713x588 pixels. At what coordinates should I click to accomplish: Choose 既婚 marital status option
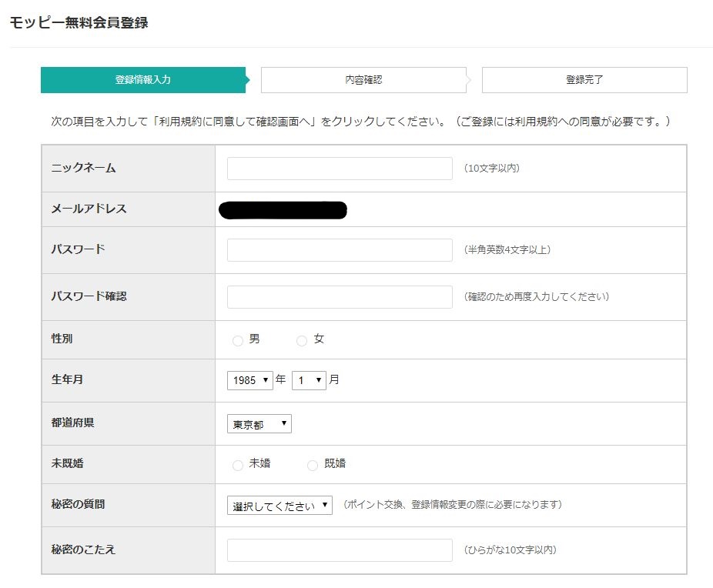(x=313, y=465)
